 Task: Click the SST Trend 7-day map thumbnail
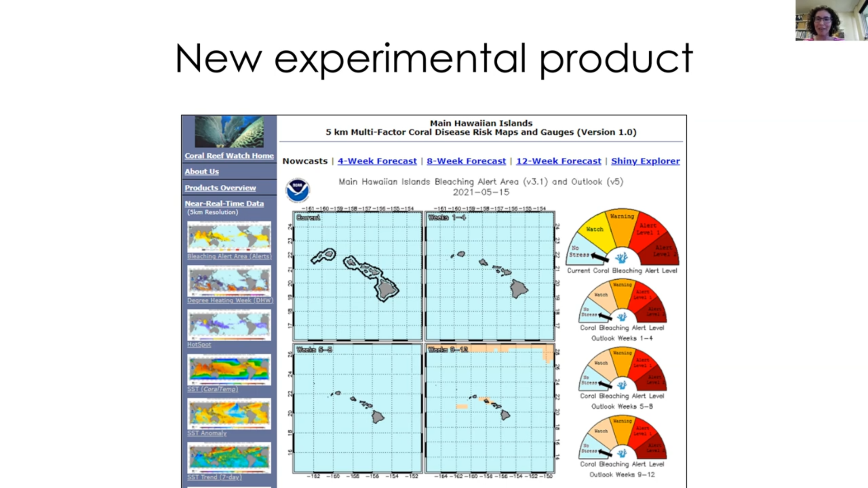pyautogui.click(x=229, y=457)
